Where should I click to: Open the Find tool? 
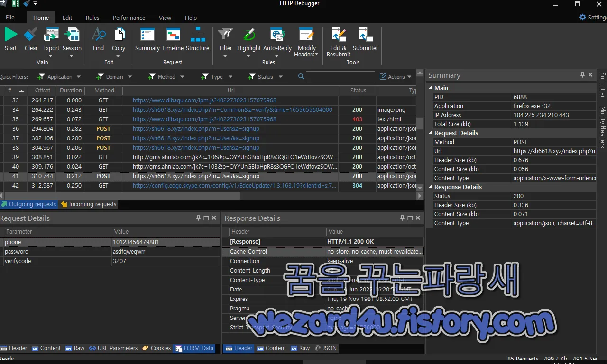click(98, 40)
